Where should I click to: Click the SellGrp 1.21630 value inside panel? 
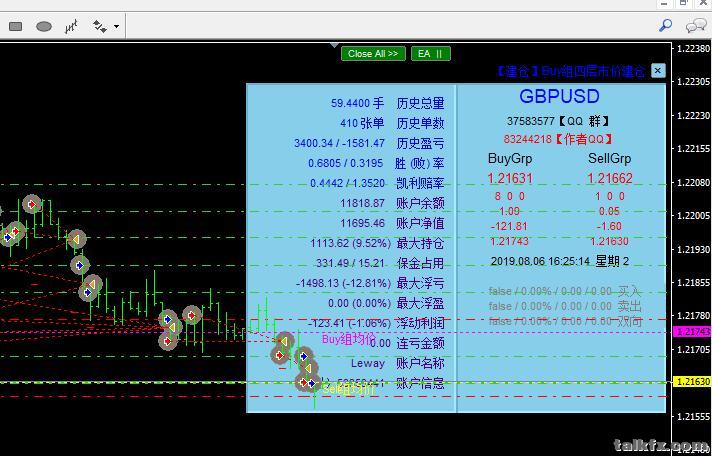(609, 241)
